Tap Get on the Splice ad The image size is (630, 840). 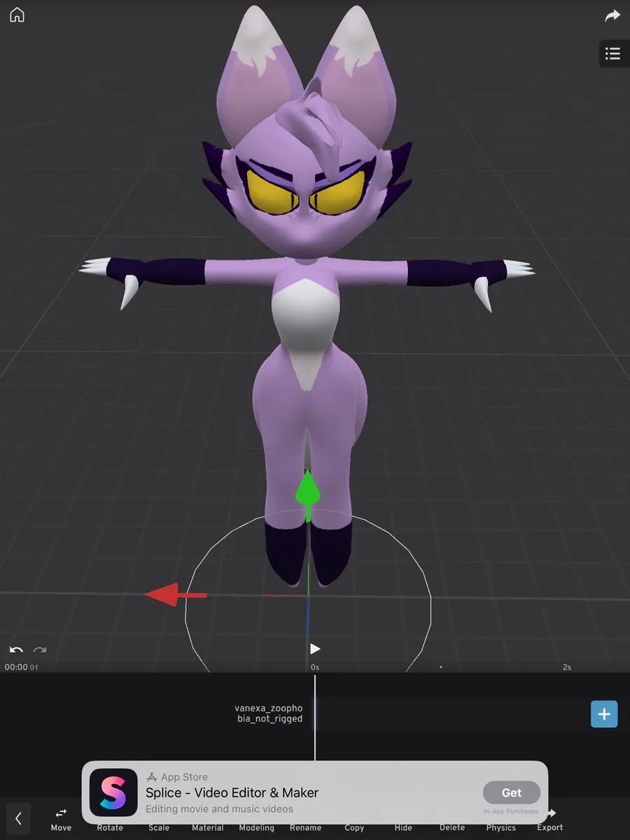(512, 792)
